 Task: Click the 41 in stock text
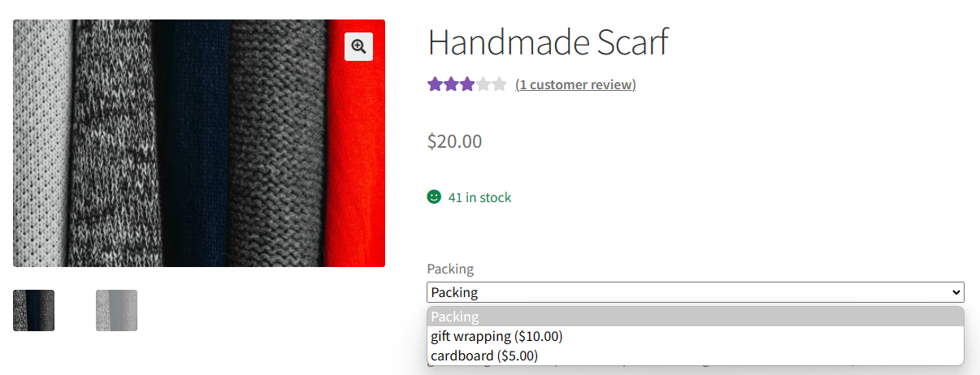tap(479, 197)
